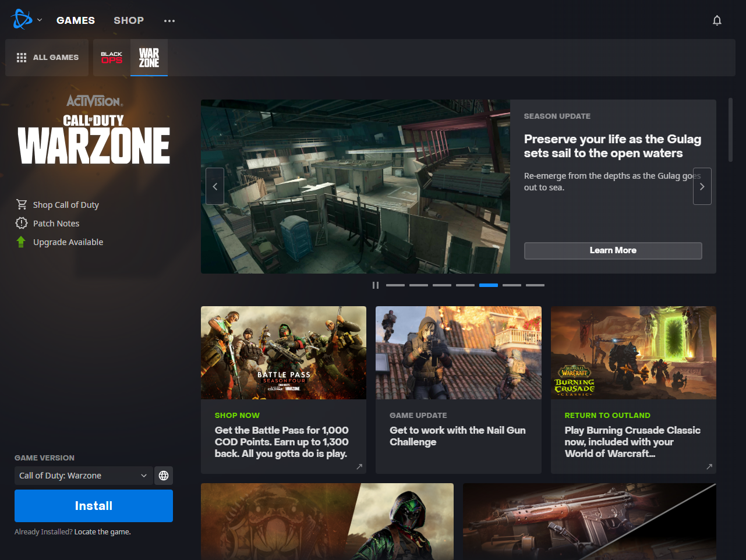This screenshot has height=560, width=746.
Task: Open the notifications bell
Action: 717,20
